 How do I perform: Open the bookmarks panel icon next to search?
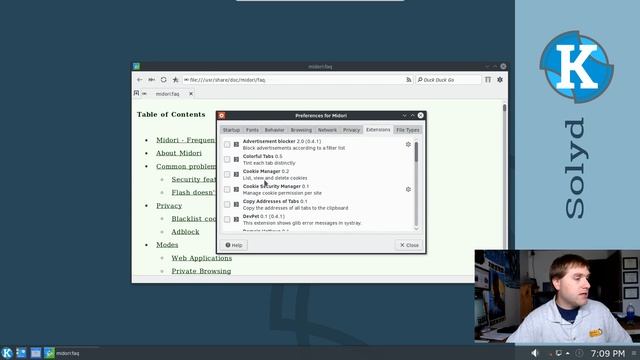pyautogui.click(x=488, y=80)
